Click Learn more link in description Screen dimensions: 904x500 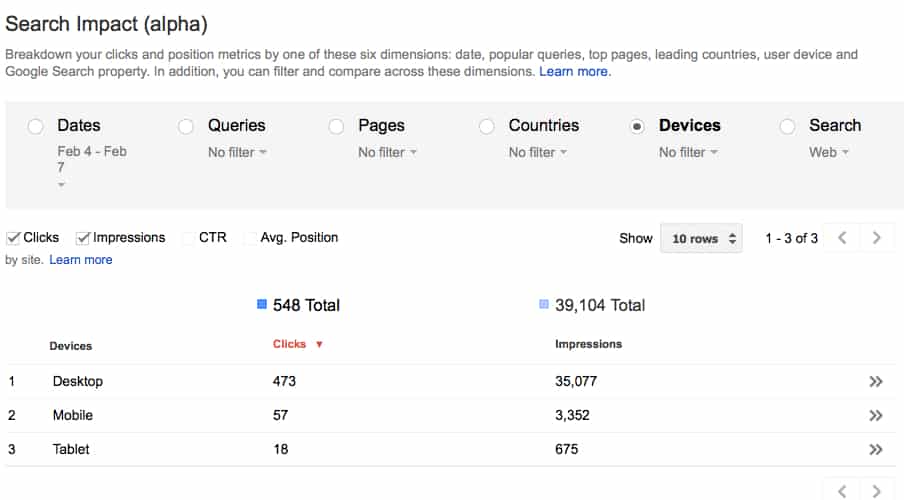(573, 72)
